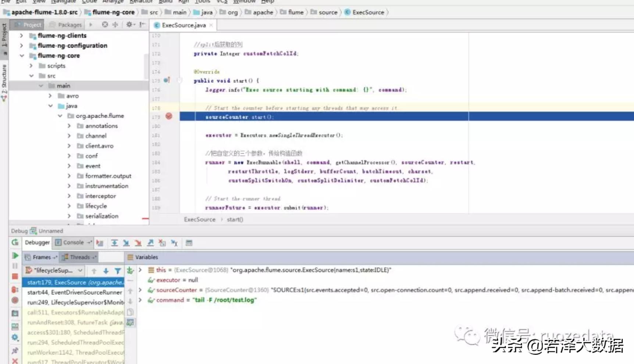This screenshot has width=634, height=364.
Task: Click the Step Out debugger icon
Action: click(x=150, y=243)
